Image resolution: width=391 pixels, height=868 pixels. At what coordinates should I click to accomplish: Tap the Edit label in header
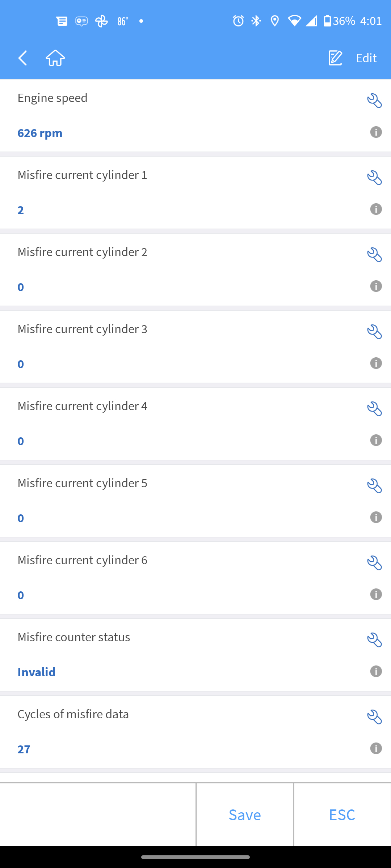click(x=366, y=58)
